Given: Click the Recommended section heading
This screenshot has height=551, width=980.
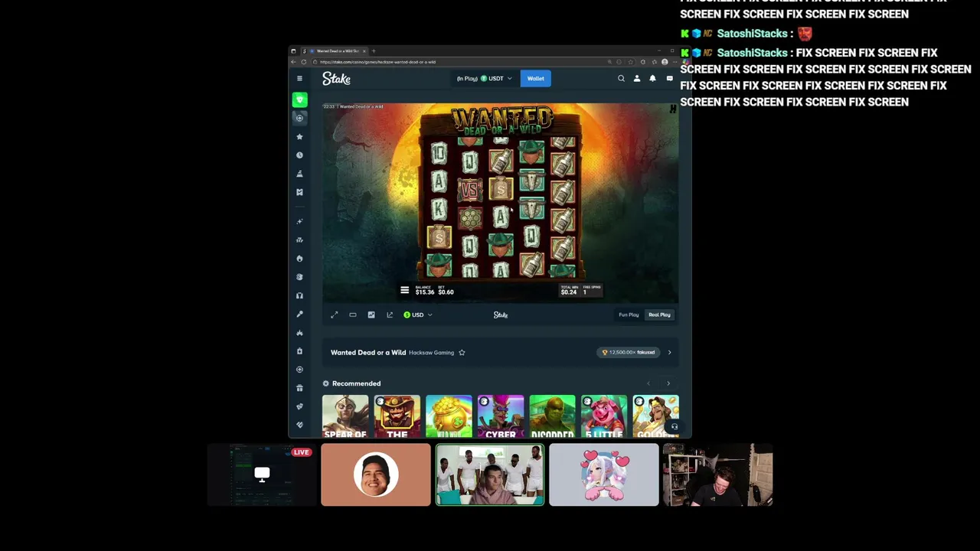Looking at the screenshot, I should [x=356, y=383].
